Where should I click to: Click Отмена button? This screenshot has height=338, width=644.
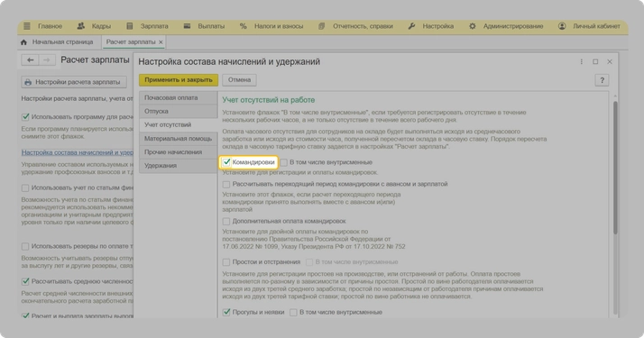[239, 80]
